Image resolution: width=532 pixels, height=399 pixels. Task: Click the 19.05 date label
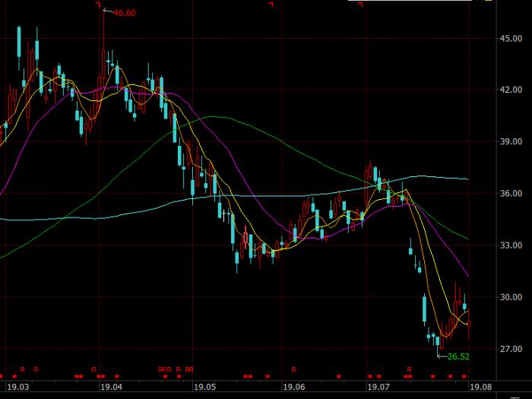(204, 387)
